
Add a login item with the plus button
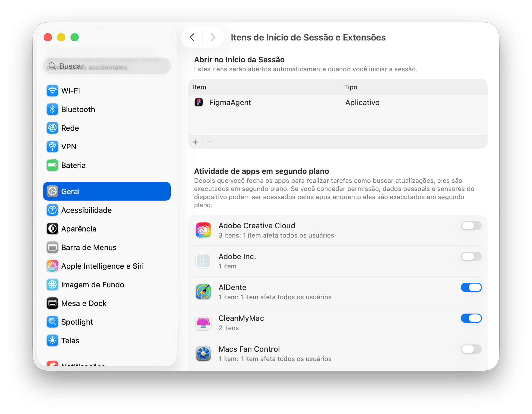195,142
